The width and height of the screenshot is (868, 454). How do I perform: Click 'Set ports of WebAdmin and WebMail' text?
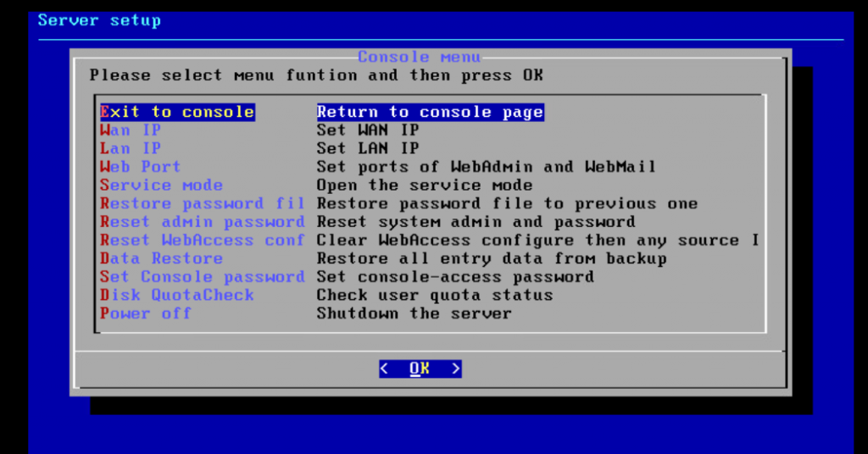point(486,167)
